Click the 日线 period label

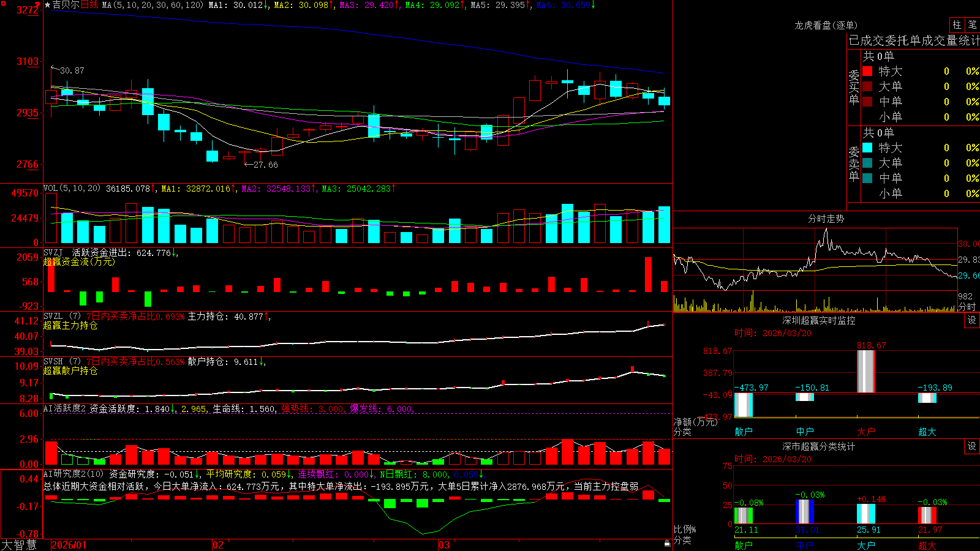coord(89,5)
